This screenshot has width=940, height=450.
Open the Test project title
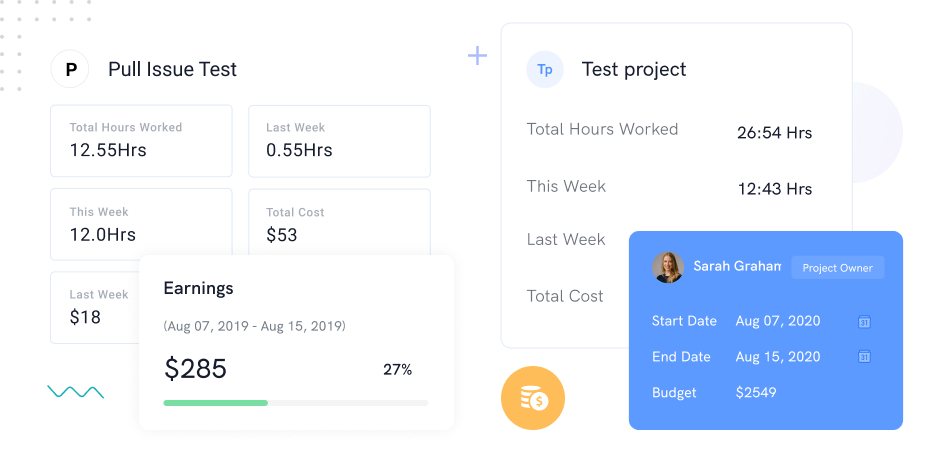tap(634, 70)
